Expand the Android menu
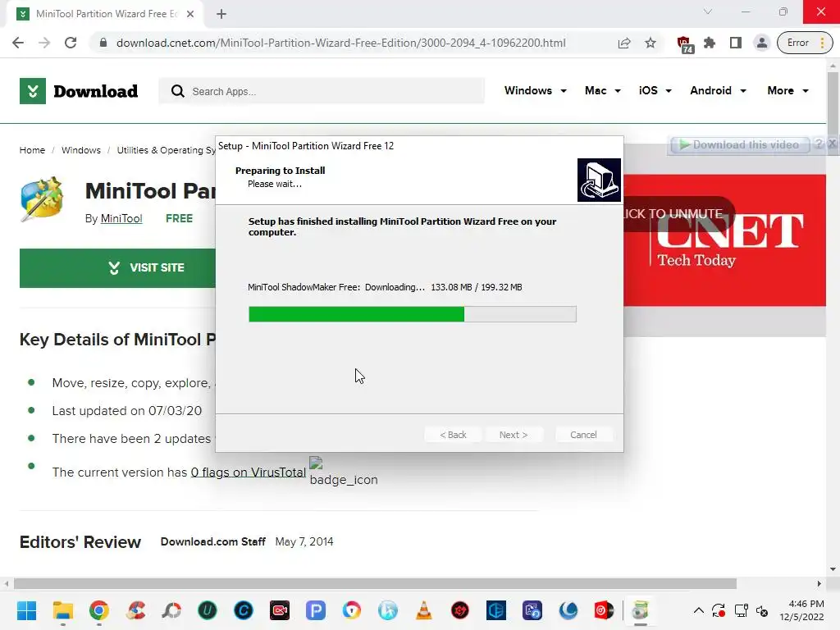Screen dimensions: 840x630 tap(718, 90)
